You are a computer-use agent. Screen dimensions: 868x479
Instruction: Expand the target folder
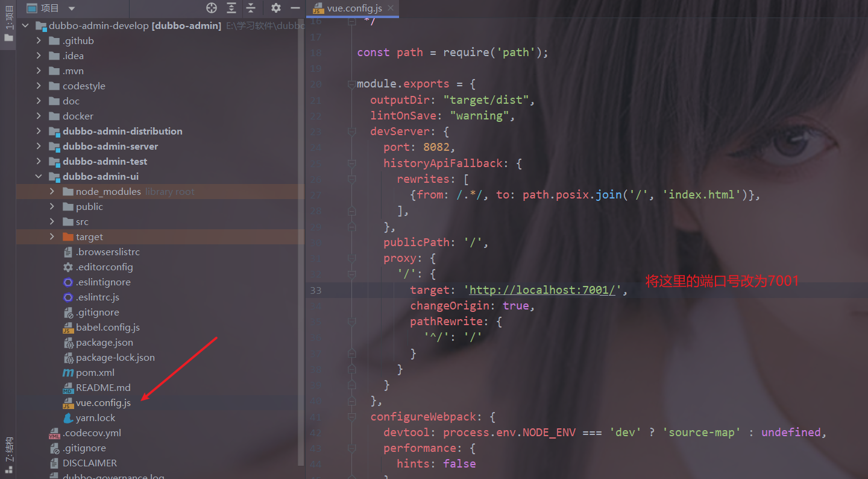pos(52,237)
